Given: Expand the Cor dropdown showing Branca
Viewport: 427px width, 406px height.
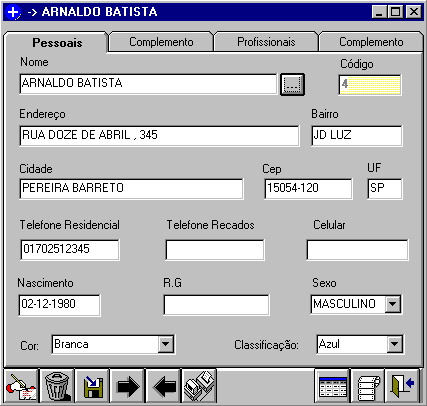Looking at the screenshot, I should point(166,344).
